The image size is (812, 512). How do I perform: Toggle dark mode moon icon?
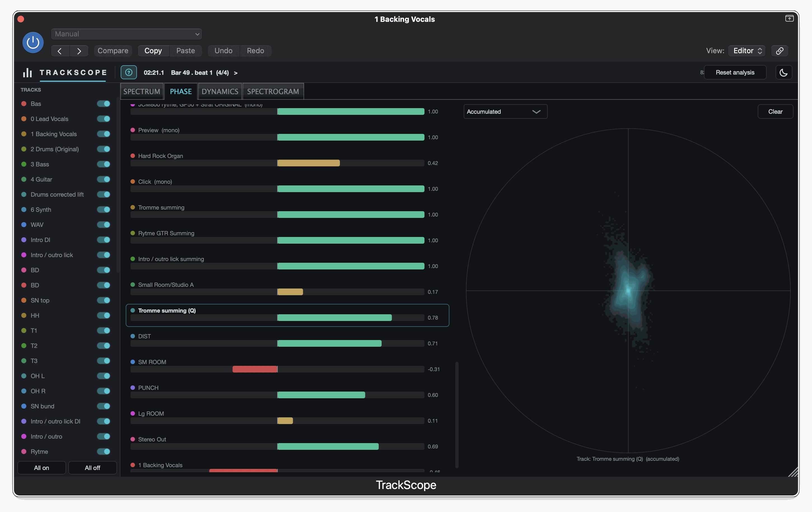click(783, 72)
